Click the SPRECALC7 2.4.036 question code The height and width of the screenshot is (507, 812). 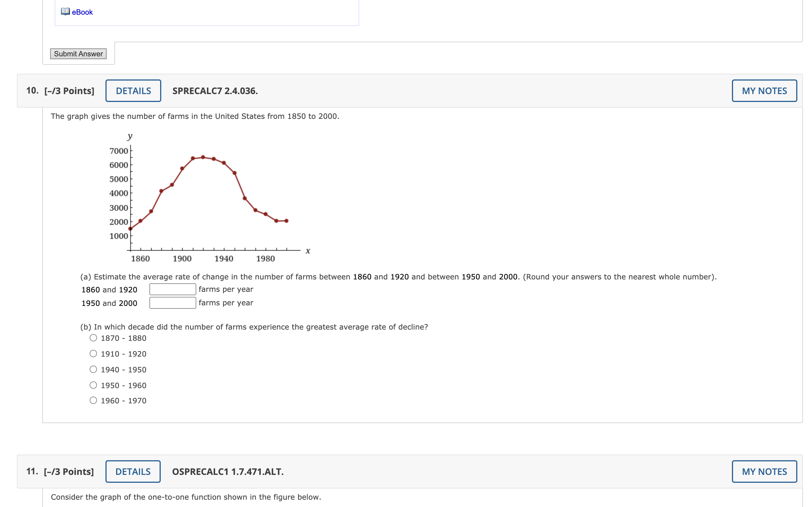point(215,91)
